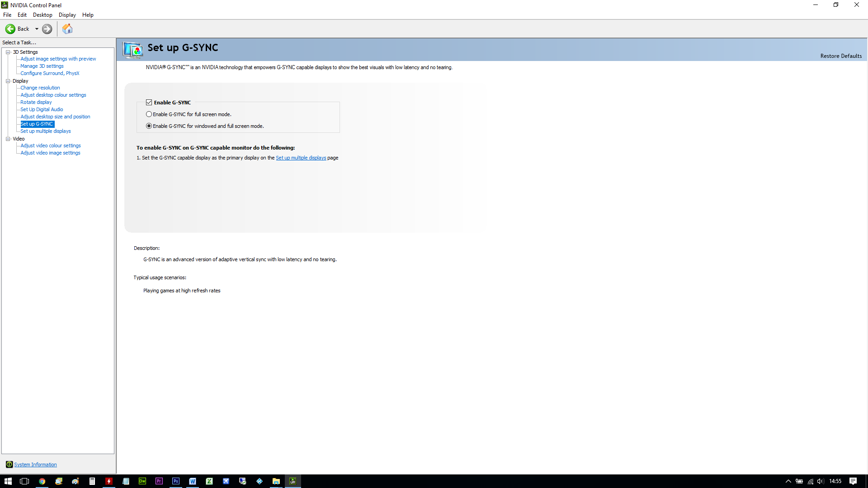Open Notepad icon in taskbar
The height and width of the screenshot is (488, 868).
click(x=126, y=481)
